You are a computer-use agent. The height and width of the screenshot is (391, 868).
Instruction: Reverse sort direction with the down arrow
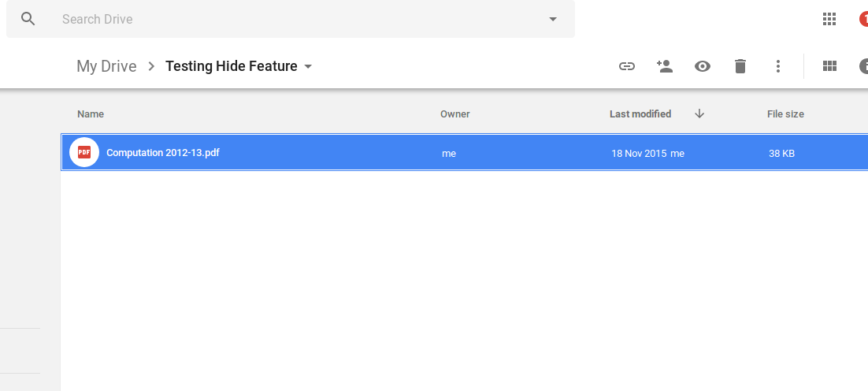(699, 114)
